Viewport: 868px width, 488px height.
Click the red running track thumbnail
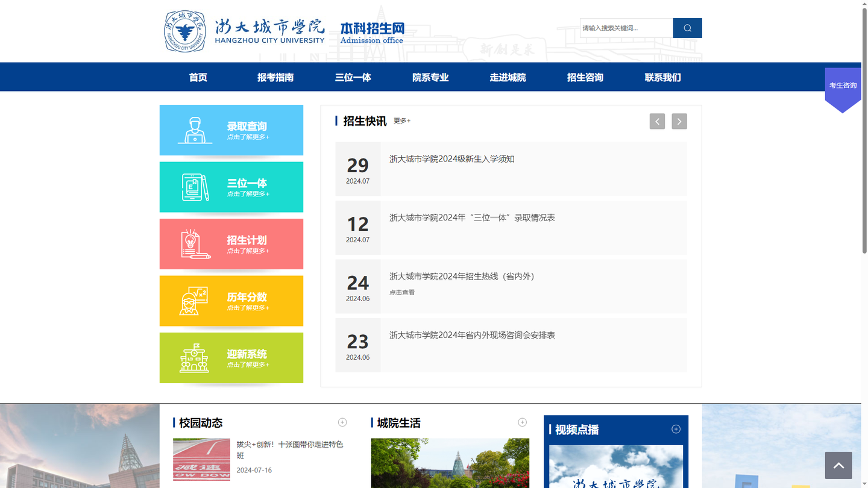201,459
